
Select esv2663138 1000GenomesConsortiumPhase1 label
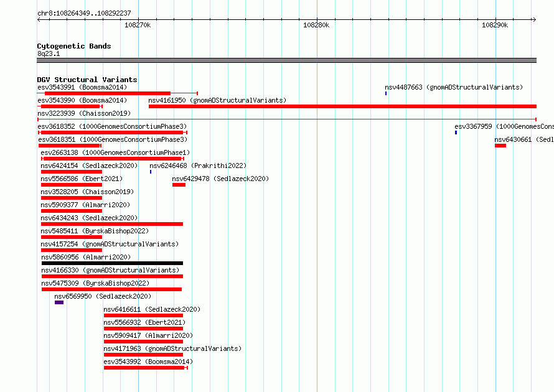tap(115, 152)
